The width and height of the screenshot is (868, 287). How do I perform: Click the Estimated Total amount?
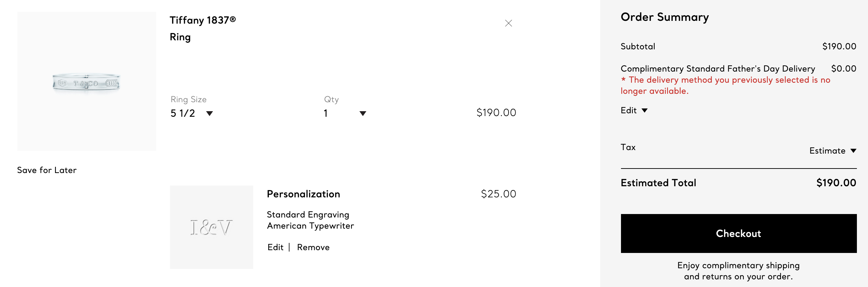pos(836,183)
